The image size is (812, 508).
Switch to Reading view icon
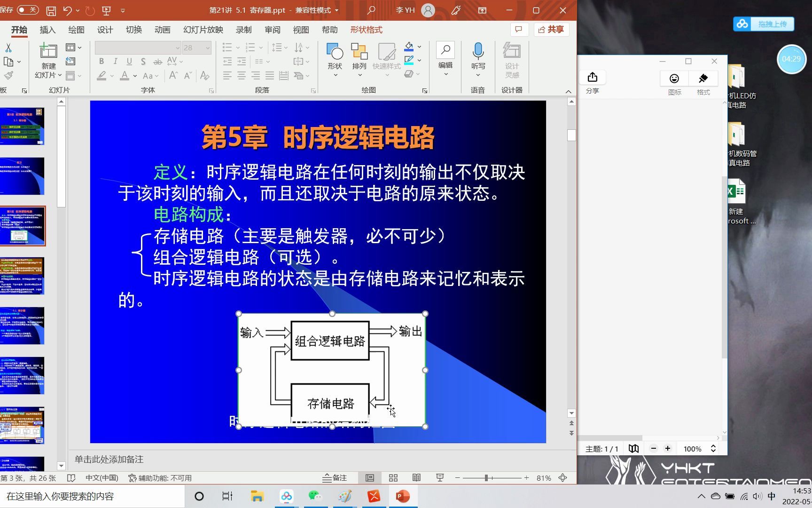tap(416, 478)
